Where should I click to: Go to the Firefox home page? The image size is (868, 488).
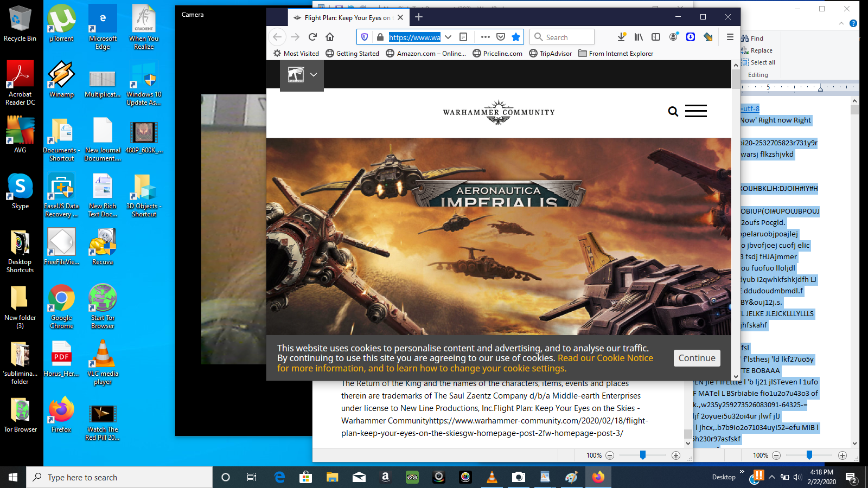coord(330,37)
